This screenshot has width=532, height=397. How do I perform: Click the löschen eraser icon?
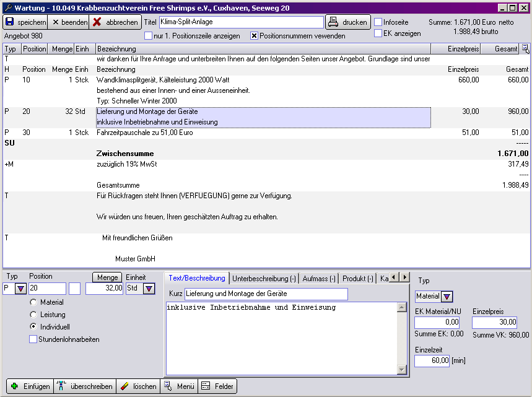pyautogui.click(x=124, y=386)
